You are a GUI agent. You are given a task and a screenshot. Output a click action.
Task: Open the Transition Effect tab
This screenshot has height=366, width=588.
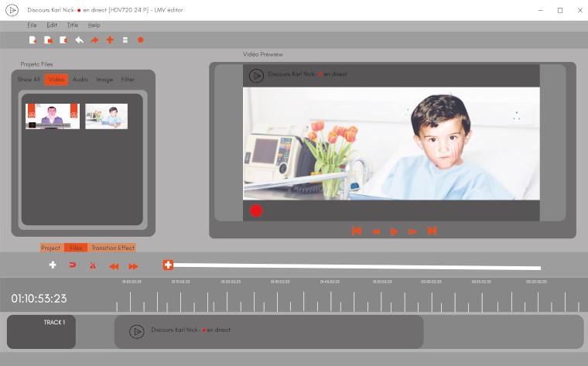113,248
